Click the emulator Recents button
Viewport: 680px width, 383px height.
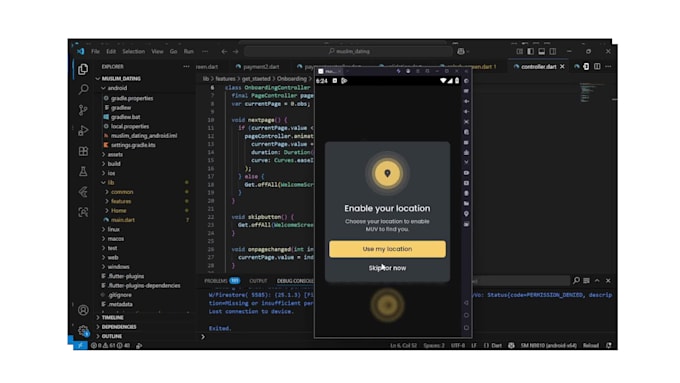point(466,327)
